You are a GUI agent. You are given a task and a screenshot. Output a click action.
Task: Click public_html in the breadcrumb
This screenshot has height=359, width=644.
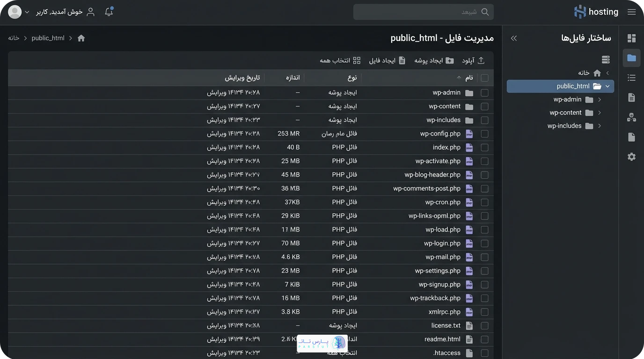point(48,38)
